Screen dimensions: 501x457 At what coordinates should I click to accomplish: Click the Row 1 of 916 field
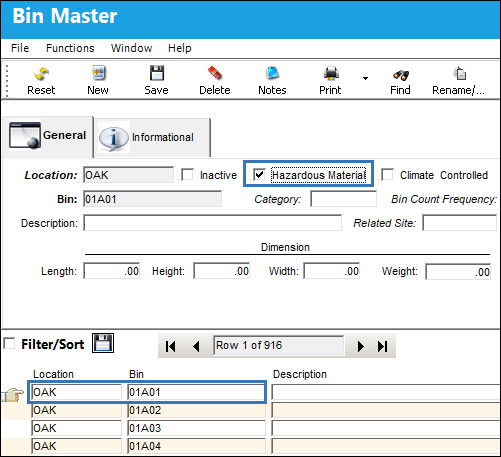tap(278, 345)
